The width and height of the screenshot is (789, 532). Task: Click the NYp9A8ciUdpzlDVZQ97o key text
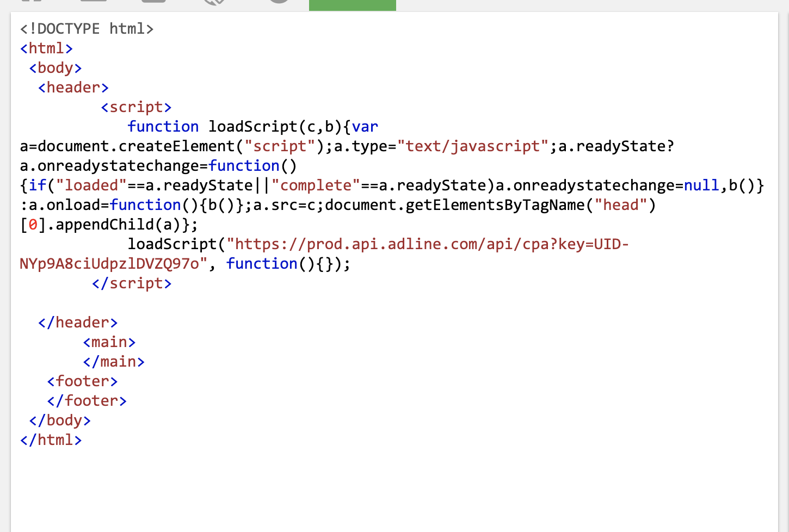(109, 264)
